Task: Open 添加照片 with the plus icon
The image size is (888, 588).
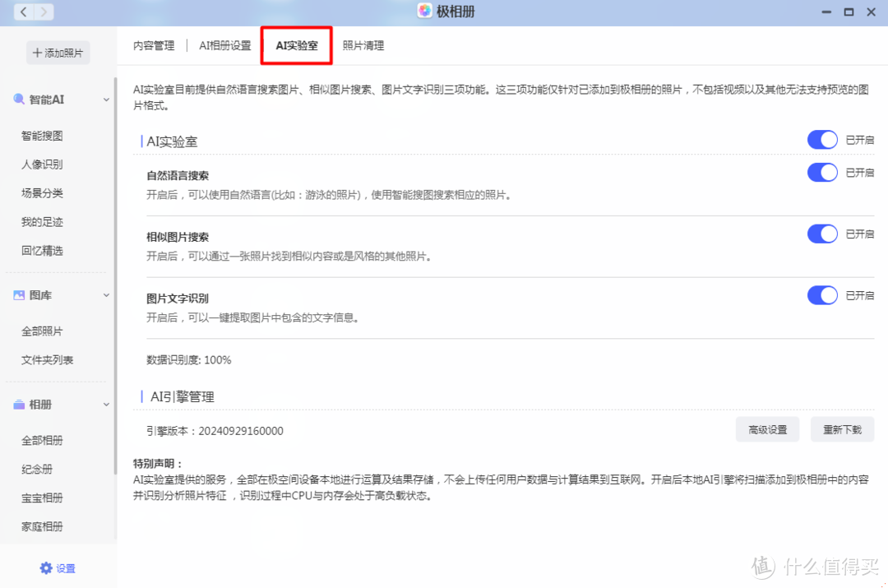Action: point(58,52)
